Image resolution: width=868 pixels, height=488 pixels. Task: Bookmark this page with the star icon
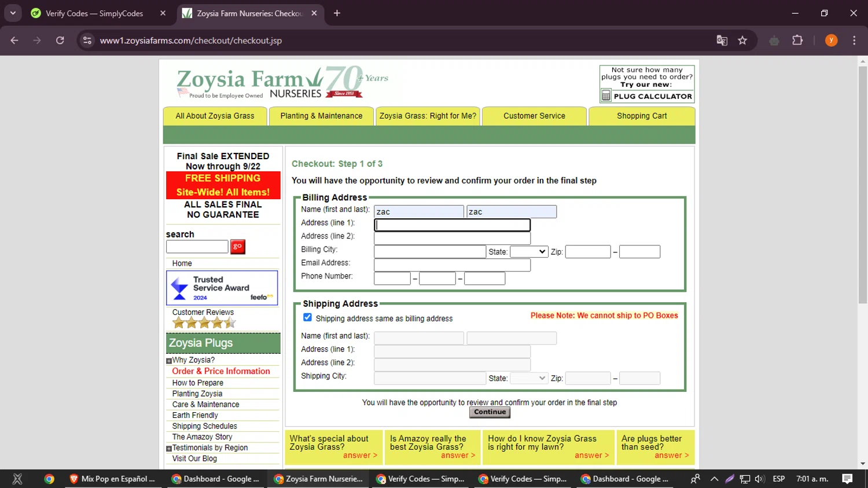[x=742, y=41]
